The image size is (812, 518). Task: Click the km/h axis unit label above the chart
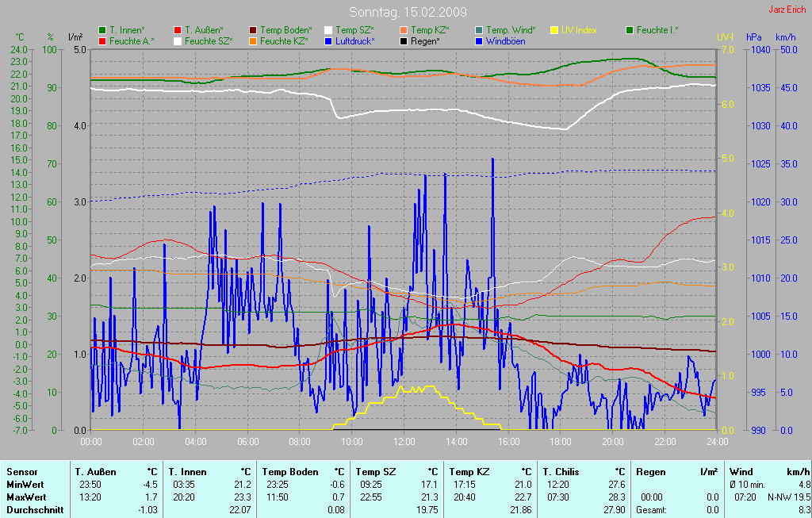pos(786,37)
